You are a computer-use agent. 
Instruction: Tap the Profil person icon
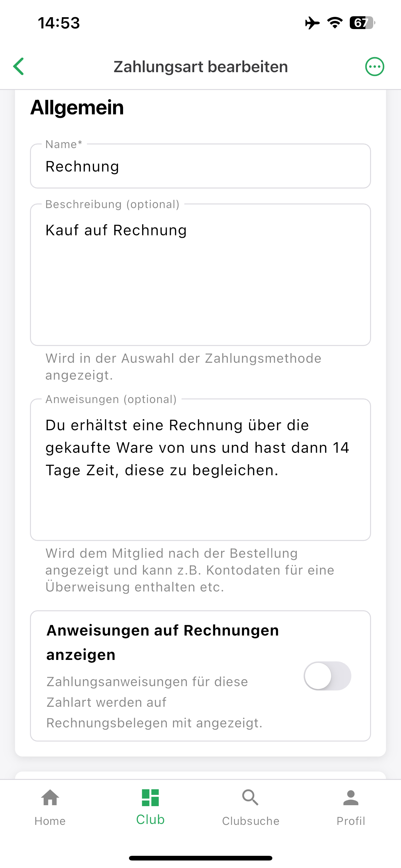[x=351, y=798]
